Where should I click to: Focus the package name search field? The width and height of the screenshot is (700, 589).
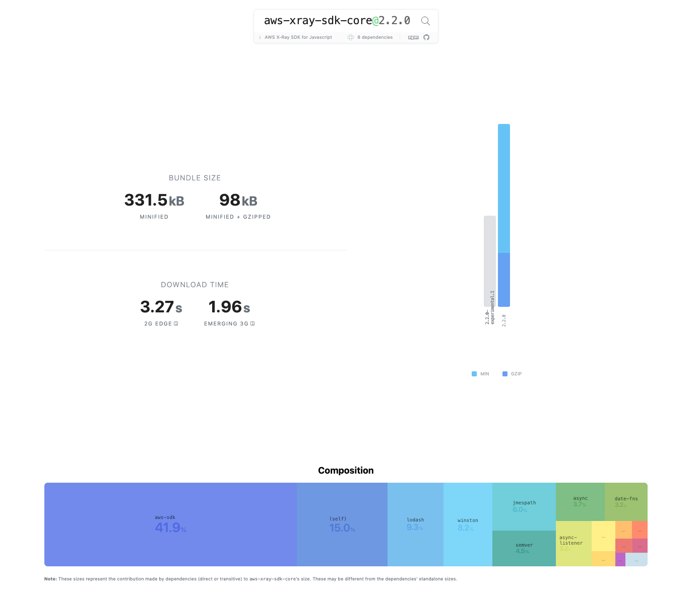[x=337, y=21]
